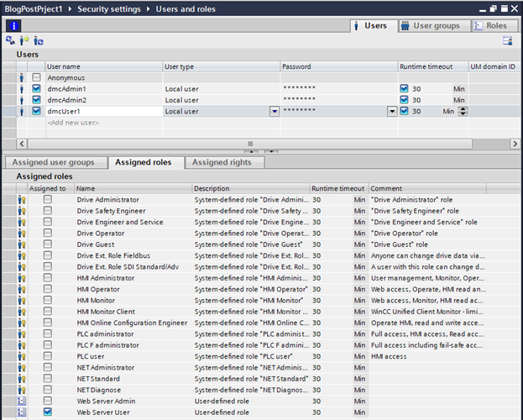Click the user icon in the Anonymous row
523x420 pixels.
(x=22, y=78)
